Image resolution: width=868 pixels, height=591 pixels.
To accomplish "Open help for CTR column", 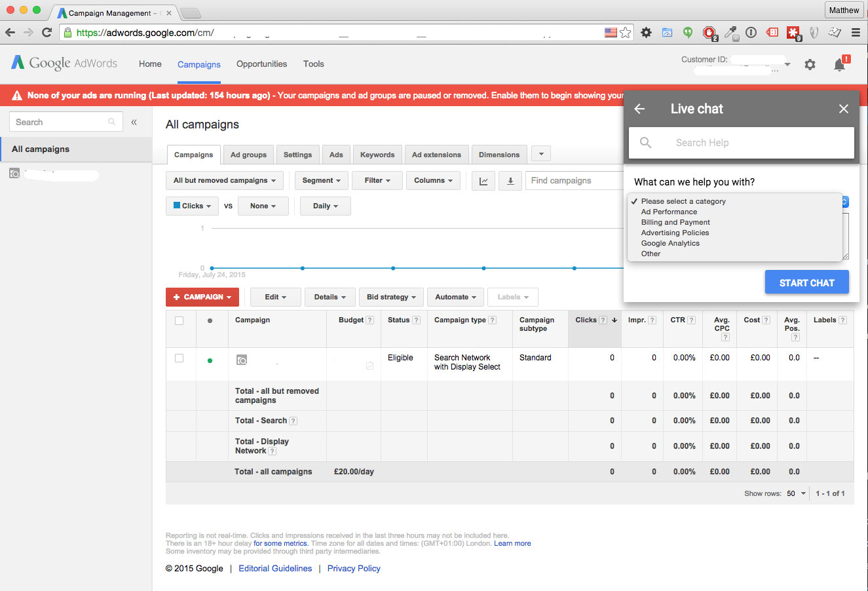I will 691,320.
